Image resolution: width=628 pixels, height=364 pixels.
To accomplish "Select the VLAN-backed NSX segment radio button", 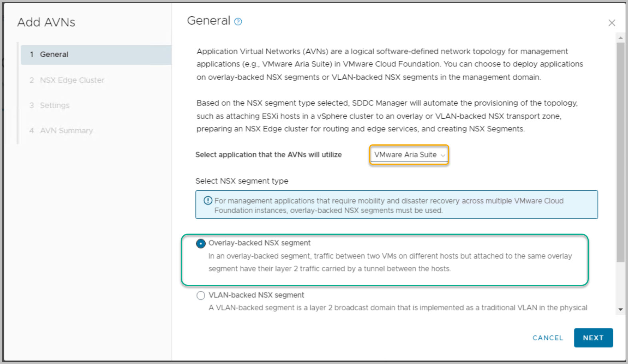I will click(201, 296).
